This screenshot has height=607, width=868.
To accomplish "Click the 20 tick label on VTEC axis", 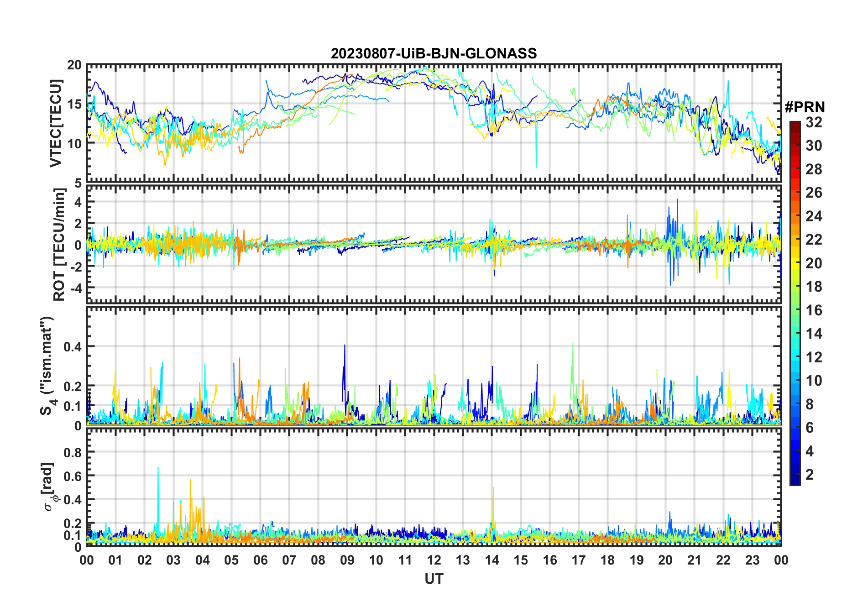I will 74,65.
